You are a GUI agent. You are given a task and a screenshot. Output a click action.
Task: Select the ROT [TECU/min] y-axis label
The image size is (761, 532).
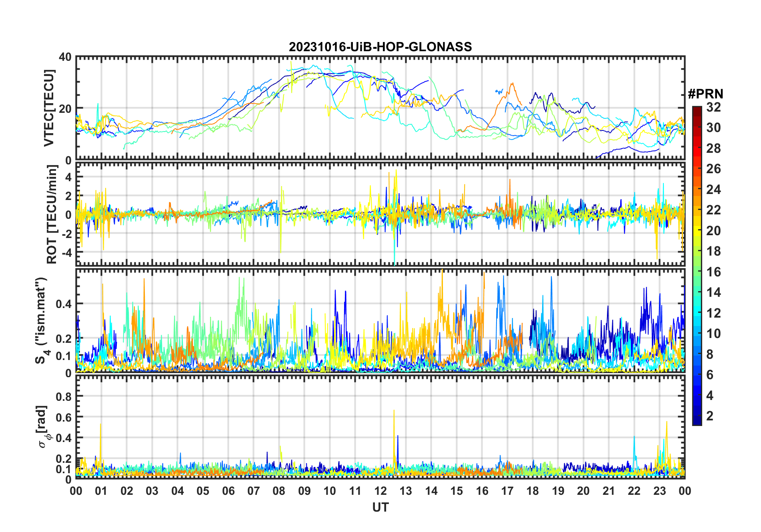tap(52, 214)
